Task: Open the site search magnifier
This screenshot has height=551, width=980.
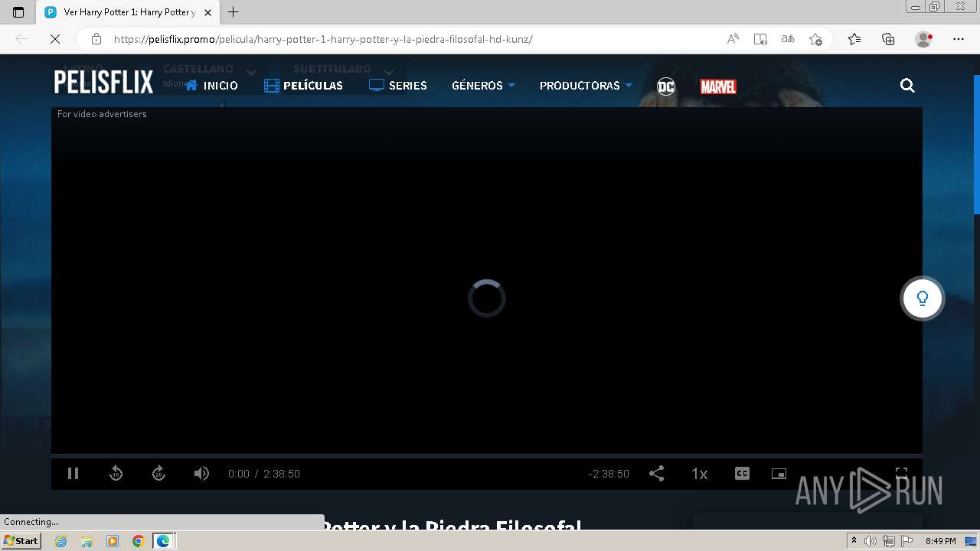Action: click(907, 86)
